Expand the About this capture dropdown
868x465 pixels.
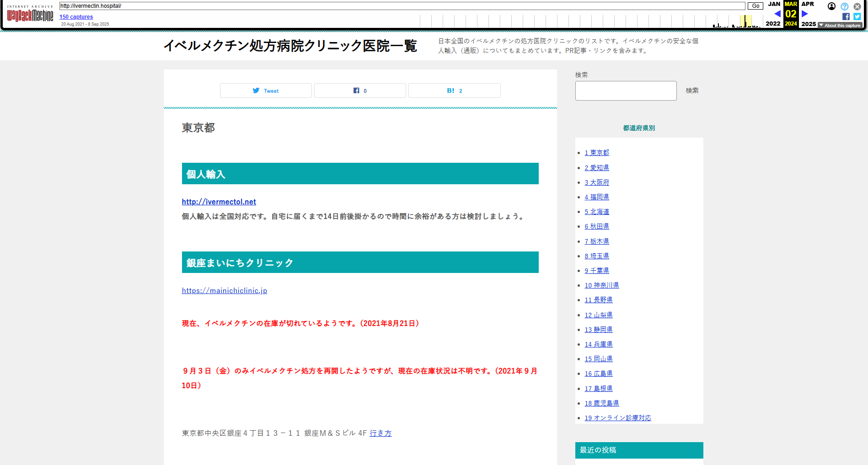(x=840, y=26)
